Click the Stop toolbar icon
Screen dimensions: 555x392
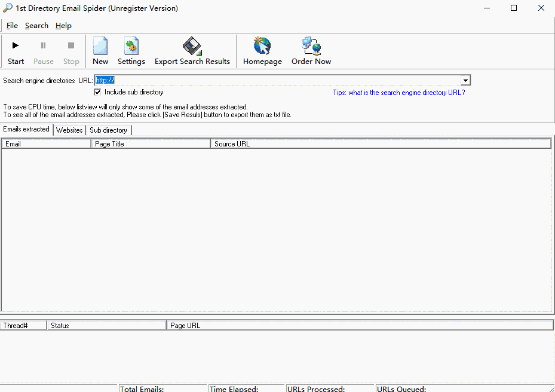pos(71,46)
